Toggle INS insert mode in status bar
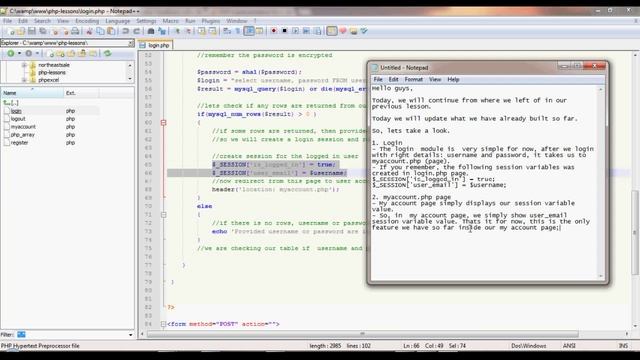Viewport: 640px width, 360px height. tap(623, 346)
